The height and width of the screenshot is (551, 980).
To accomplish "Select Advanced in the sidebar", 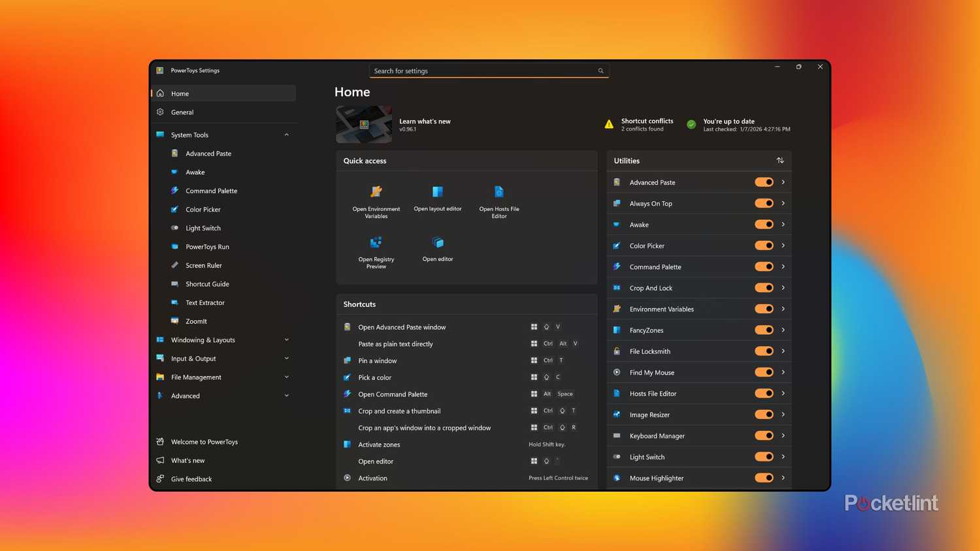I will [x=185, y=396].
